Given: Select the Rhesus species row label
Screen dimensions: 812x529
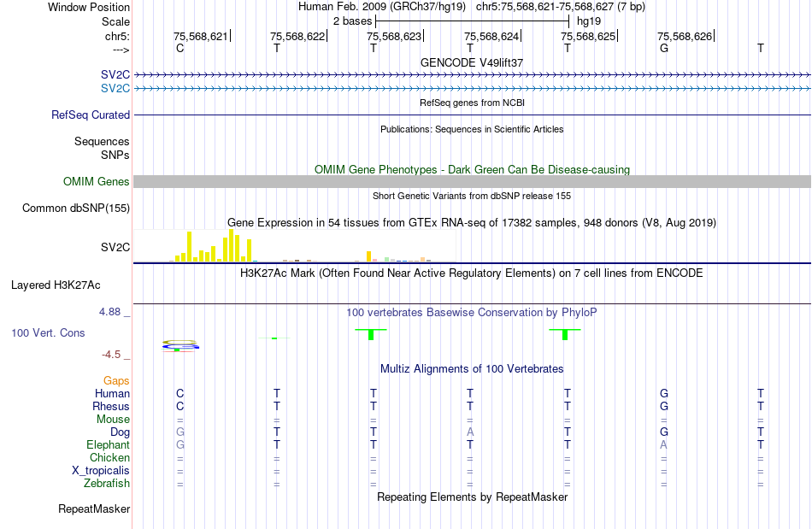Looking at the screenshot, I should 111,406.
